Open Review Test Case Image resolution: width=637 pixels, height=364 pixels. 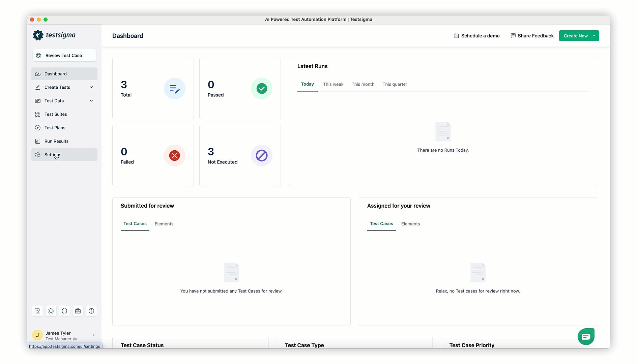point(64,55)
